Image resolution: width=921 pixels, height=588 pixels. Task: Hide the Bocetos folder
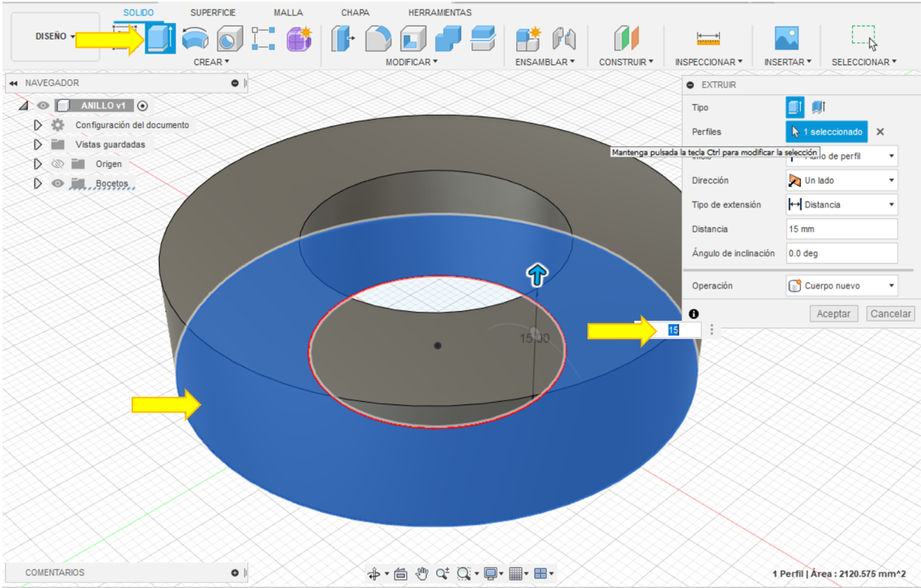[57, 183]
